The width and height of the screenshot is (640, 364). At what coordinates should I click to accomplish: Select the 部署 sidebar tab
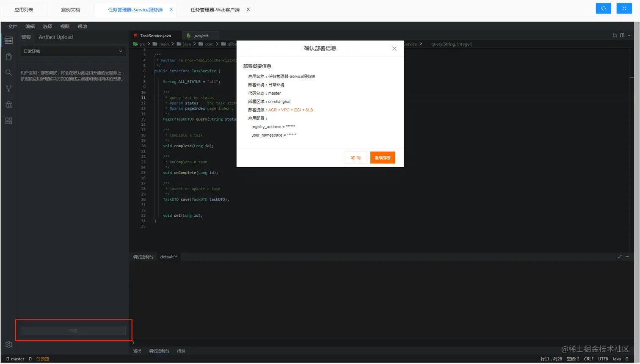point(26,37)
